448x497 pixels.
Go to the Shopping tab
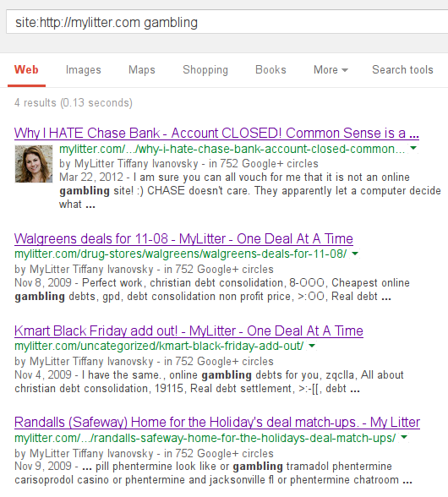(205, 69)
